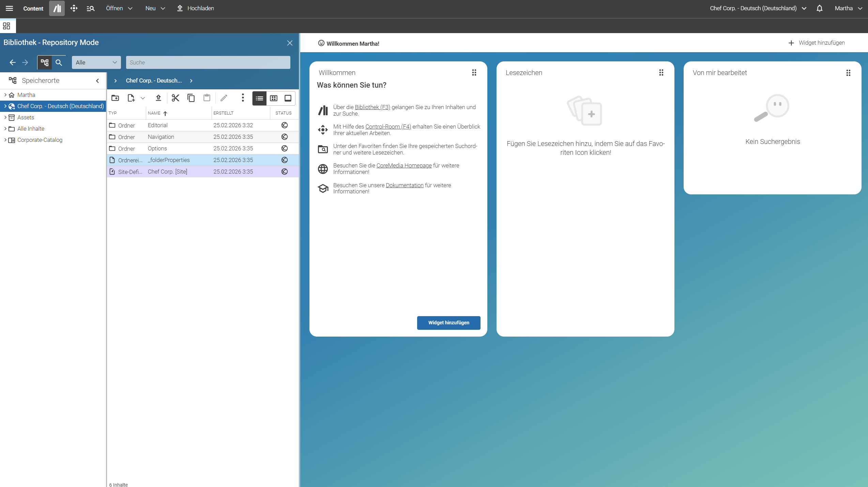The image size is (868, 487).
Task: Open the Alle type filter dropdown
Action: (96, 62)
